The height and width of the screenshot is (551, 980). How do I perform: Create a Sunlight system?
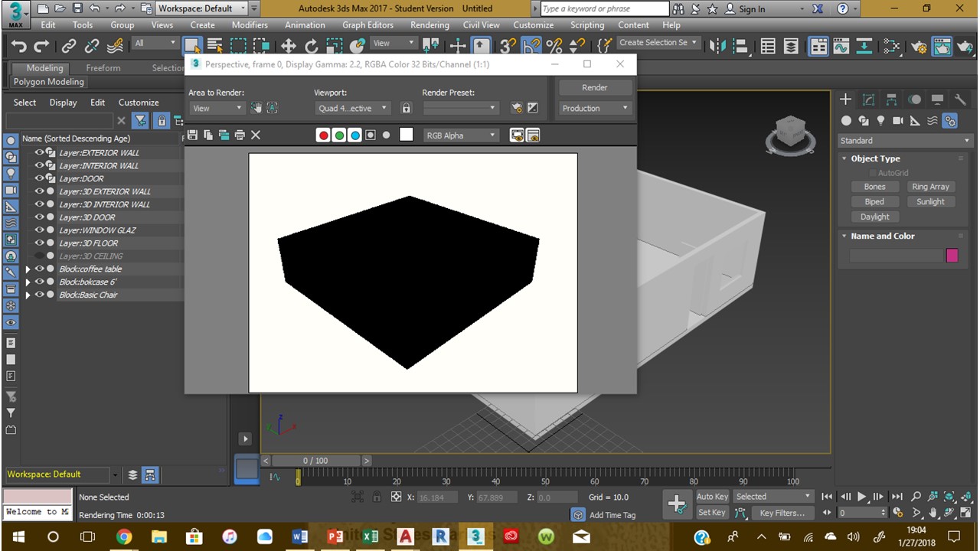tap(930, 201)
